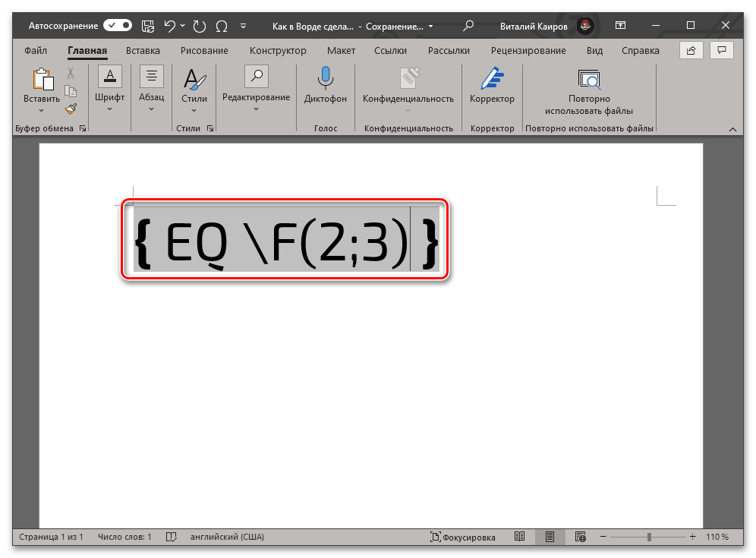The height and width of the screenshot is (558, 756).
Task: Click inside the EQ \F(2;3) field code
Action: click(x=286, y=238)
